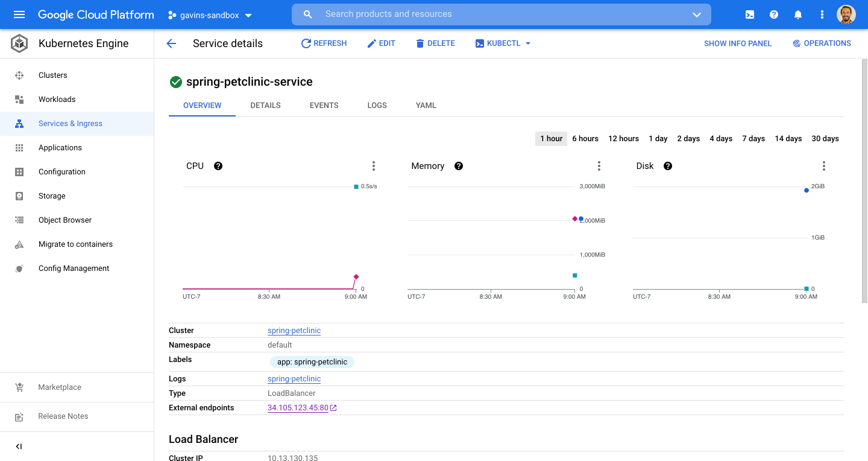Go back using the left arrow
868x461 pixels.
(171, 43)
